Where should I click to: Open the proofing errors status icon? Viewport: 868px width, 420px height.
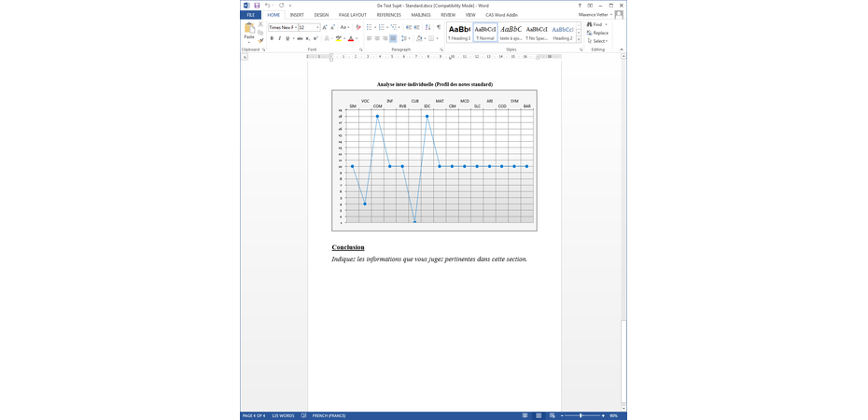303,415
